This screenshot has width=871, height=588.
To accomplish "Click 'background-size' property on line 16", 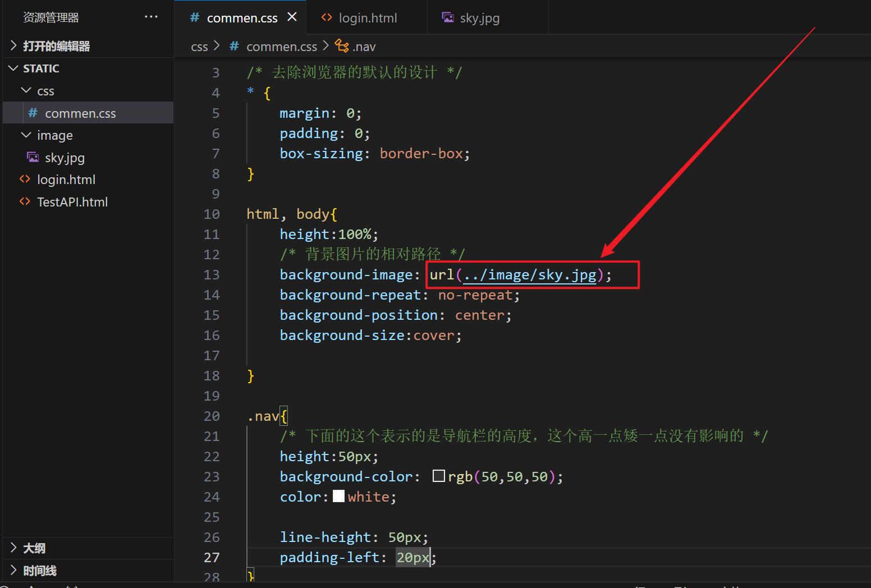I will click(342, 336).
